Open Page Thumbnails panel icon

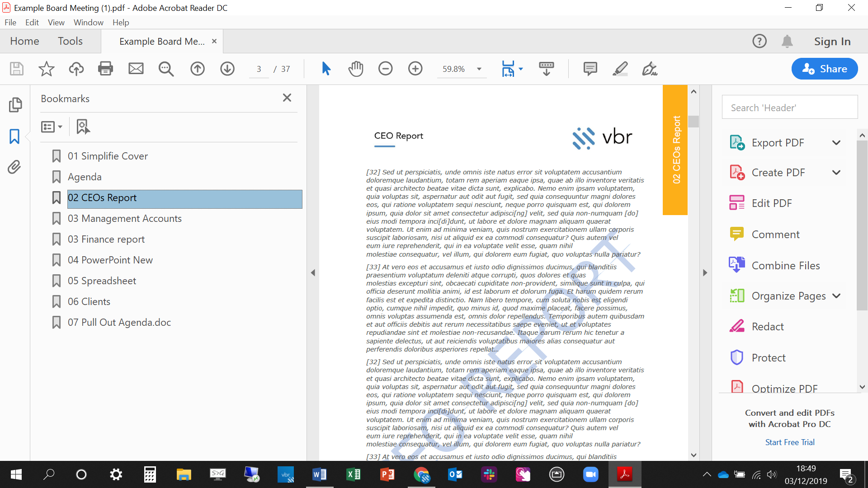point(15,105)
